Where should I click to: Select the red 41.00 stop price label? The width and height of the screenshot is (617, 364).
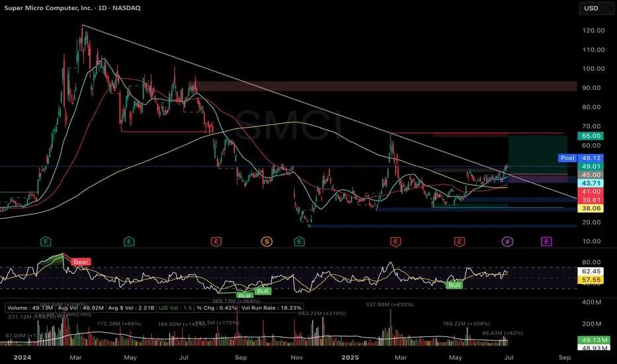click(591, 192)
